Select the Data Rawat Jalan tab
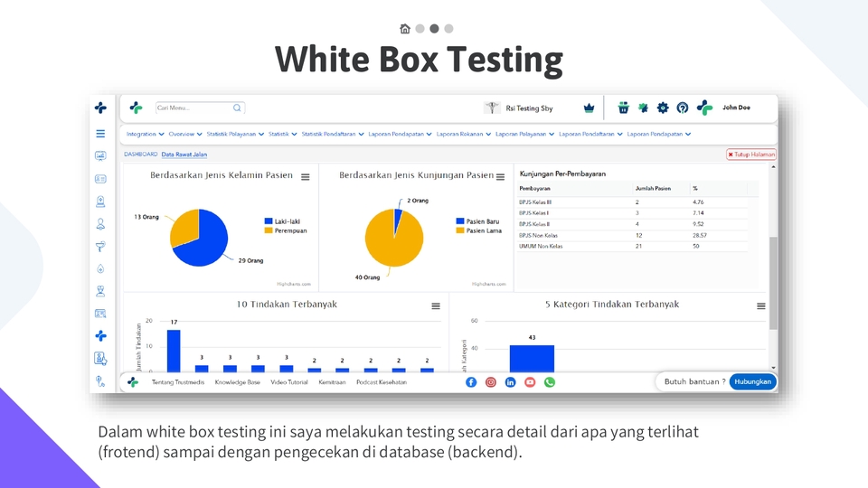The width and height of the screenshot is (868, 488). click(184, 155)
